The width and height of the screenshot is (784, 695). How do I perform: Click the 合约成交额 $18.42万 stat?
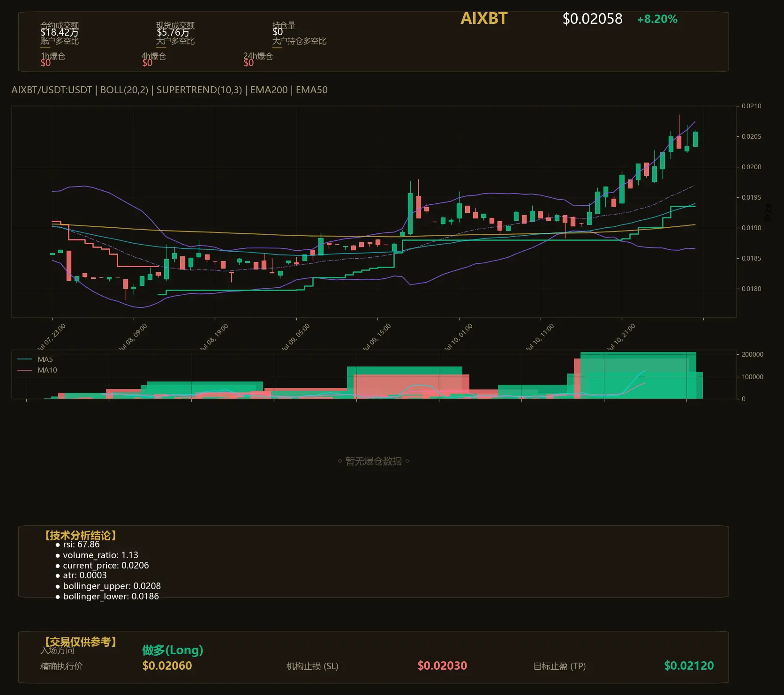click(60, 29)
